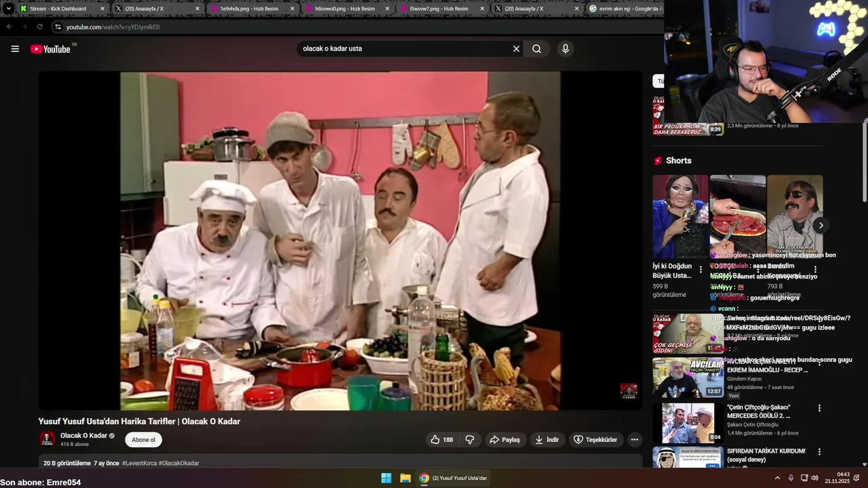Open Avcılar Seçim Anketi video thumbnail
Image resolution: width=868 pixels, height=488 pixels.
coord(688,378)
